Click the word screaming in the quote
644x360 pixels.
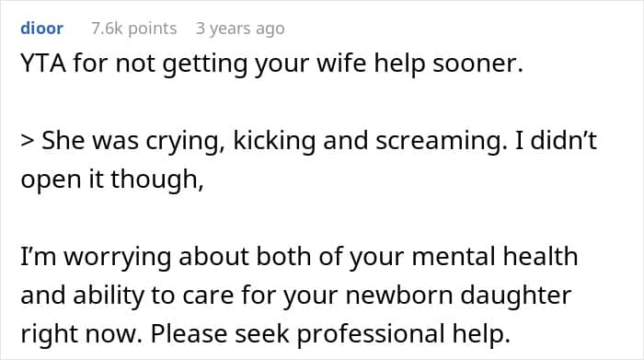(439, 141)
